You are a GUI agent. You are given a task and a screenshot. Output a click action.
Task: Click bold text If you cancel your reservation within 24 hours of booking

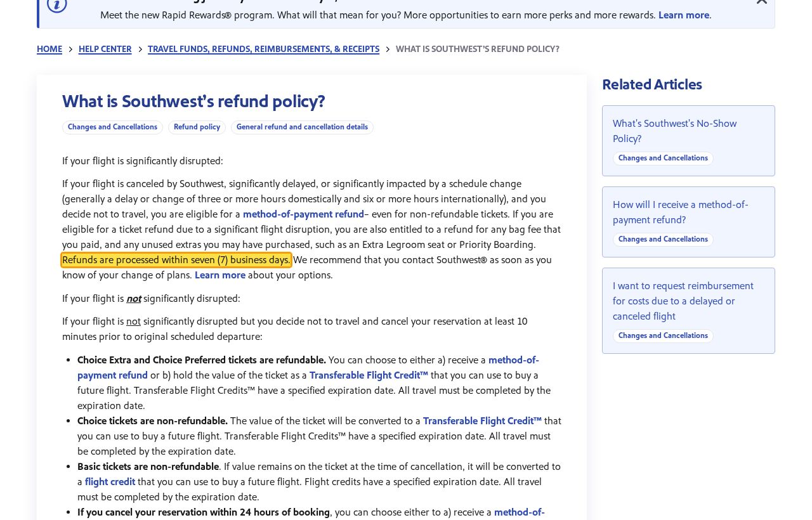point(204,512)
